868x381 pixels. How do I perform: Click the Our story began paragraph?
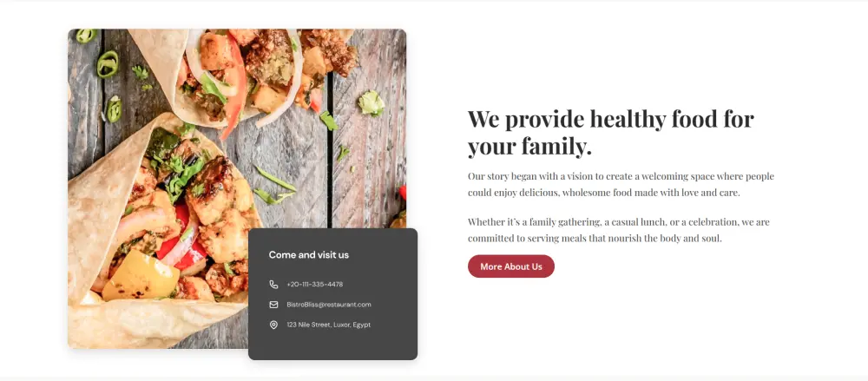pyautogui.click(x=621, y=185)
